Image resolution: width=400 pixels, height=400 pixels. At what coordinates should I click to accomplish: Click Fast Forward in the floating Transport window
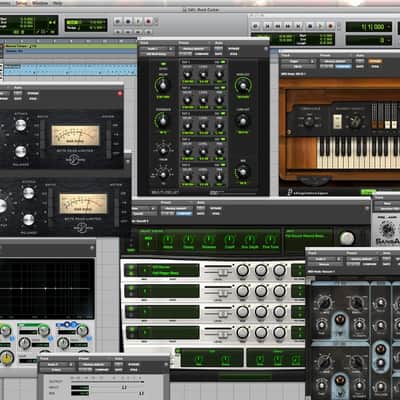[x=288, y=26]
